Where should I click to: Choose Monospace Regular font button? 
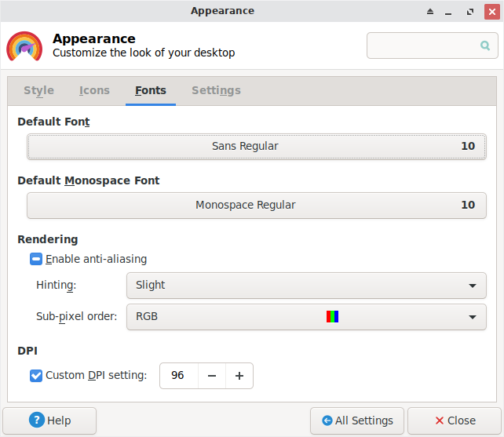[x=257, y=206]
